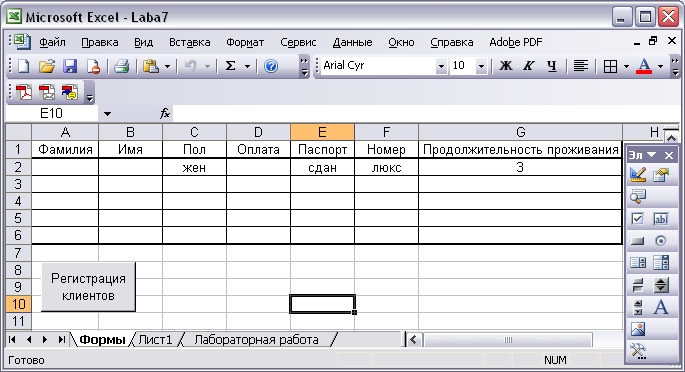Go to first sheet tab navigation arrow

12,340
